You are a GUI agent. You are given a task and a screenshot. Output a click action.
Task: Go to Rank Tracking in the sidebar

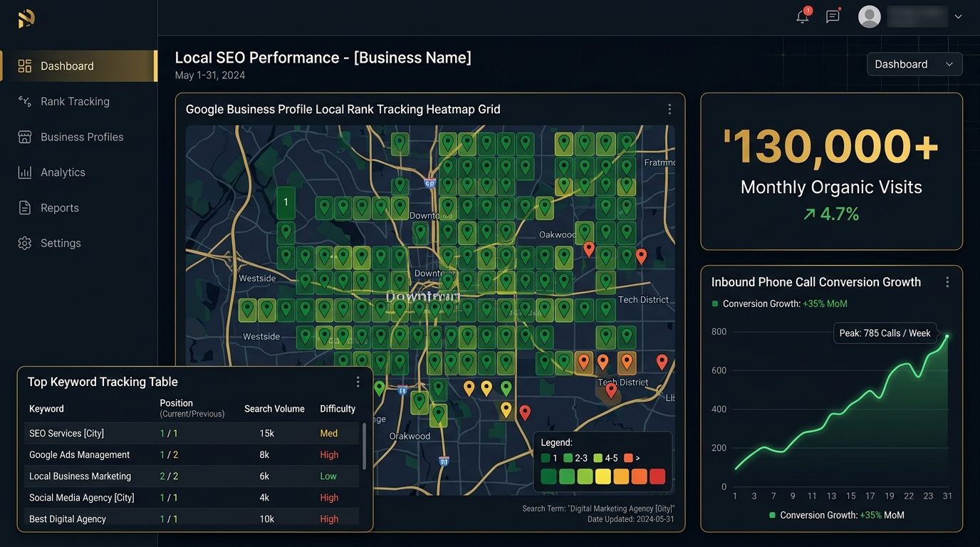click(x=75, y=101)
